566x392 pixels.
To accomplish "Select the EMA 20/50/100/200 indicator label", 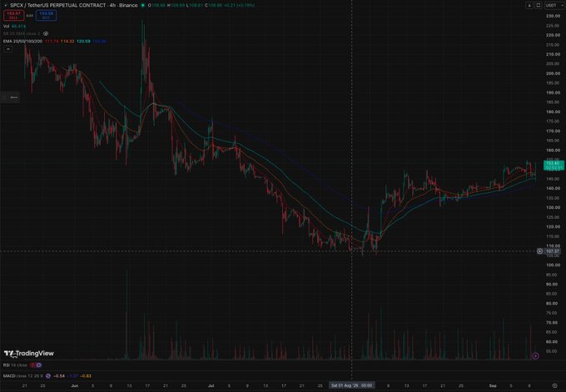I will tap(22, 42).
